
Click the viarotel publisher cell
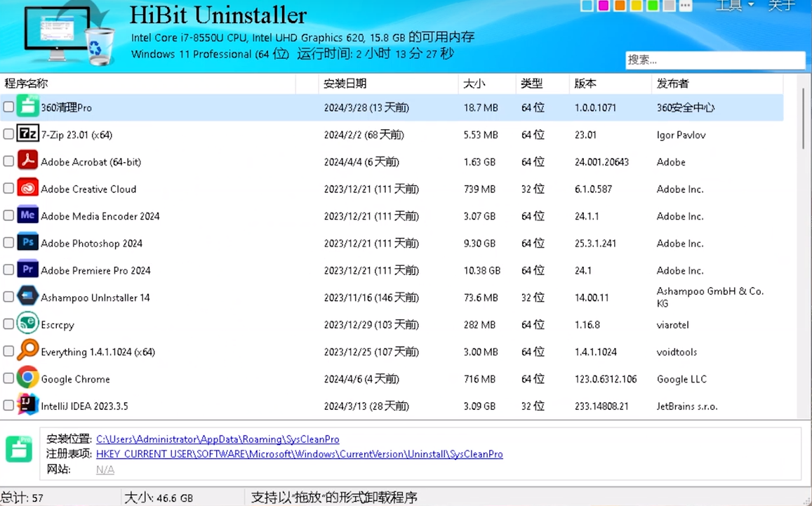coord(673,325)
